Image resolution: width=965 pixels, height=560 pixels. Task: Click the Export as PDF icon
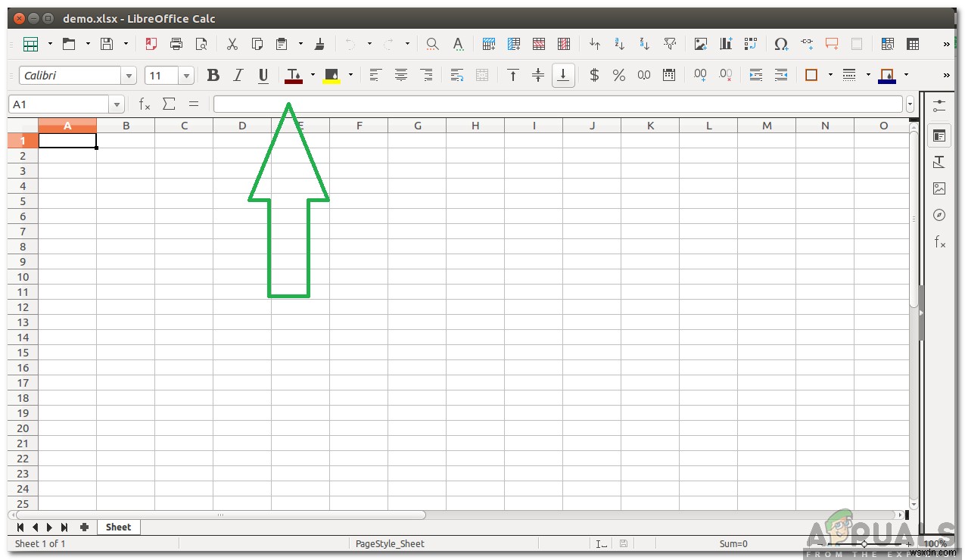pyautogui.click(x=151, y=44)
